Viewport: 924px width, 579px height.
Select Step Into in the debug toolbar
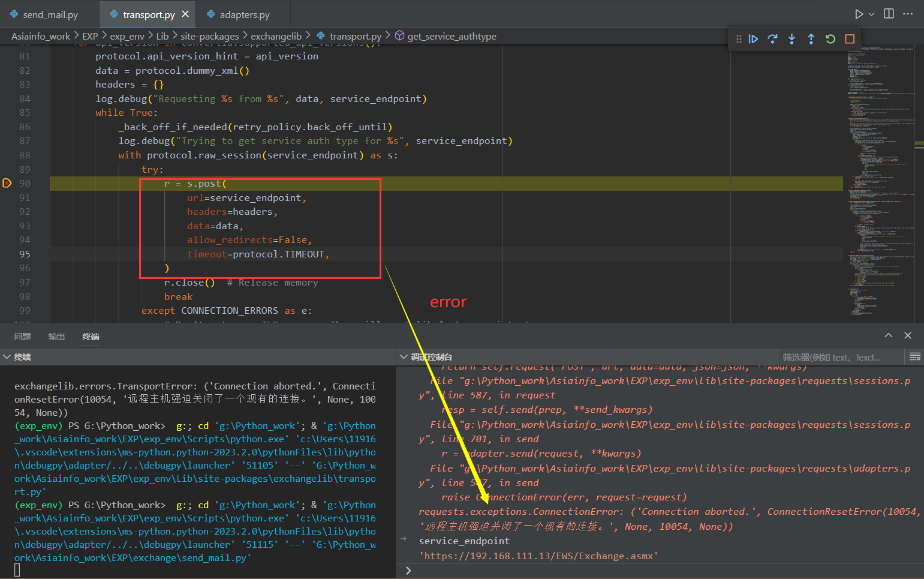point(791,39)
